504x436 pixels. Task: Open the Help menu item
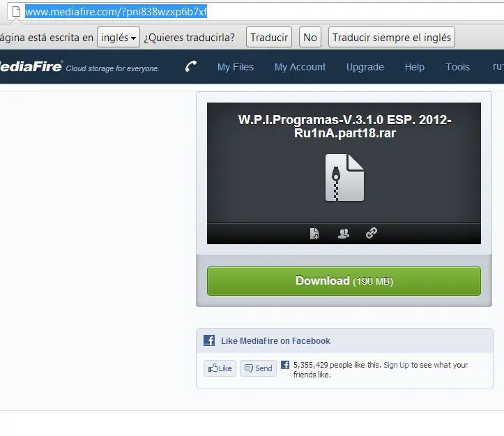pos(414,67)
